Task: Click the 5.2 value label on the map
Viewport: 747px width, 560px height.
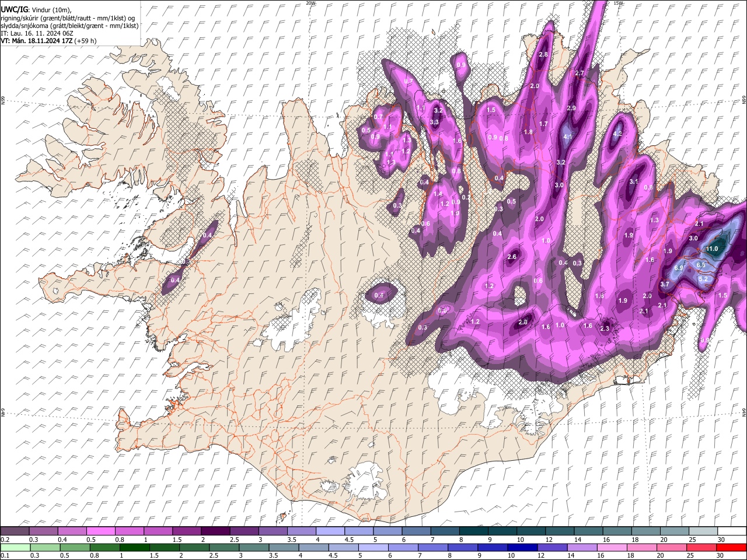Action: click(703, 279)
